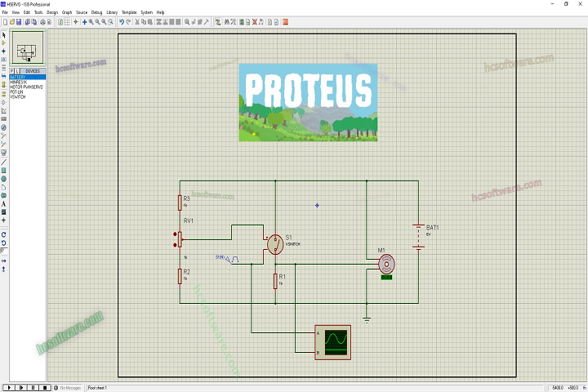Image resolution: width=588 pixels, height=392 pixels.
Task: Select the Buses mode tool
Action: pyautogui.click(x=4, y=76)
